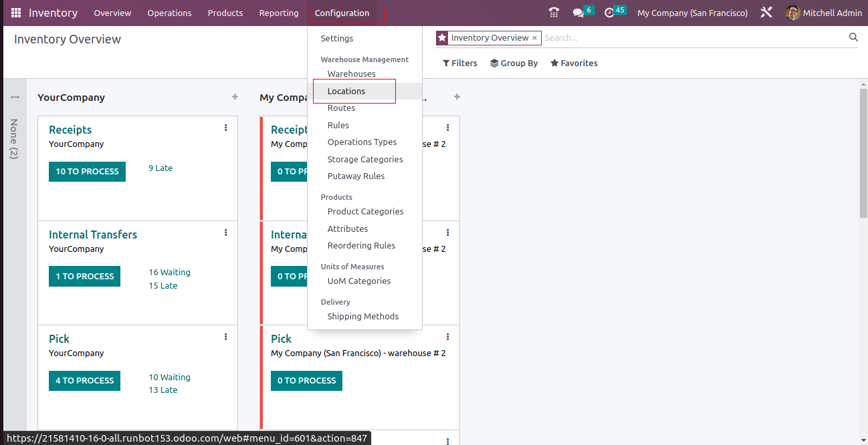
Task: Click the 16 Waiting link under Internal Transfers
Action: [x=169, y=273]
